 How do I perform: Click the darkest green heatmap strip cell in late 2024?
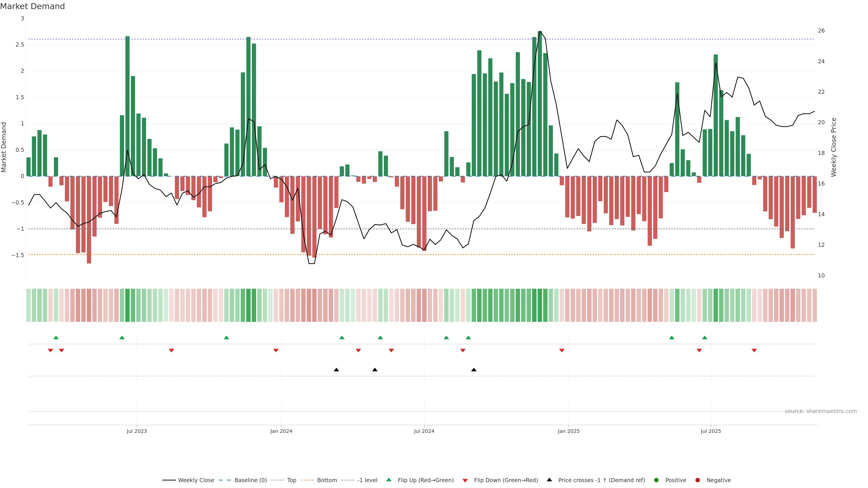pyautogui.click(x=540, y=305)
